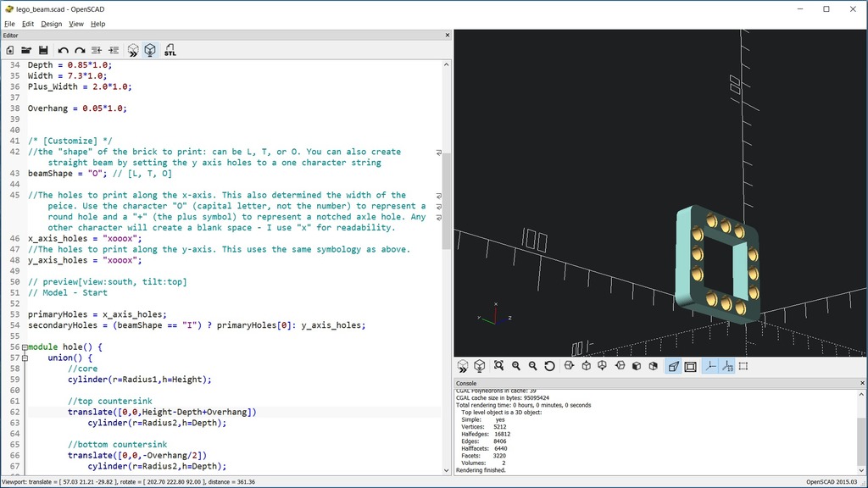
Task: Click the View All zoom icon
Action: pyautogui.click(x=498, y=366)
